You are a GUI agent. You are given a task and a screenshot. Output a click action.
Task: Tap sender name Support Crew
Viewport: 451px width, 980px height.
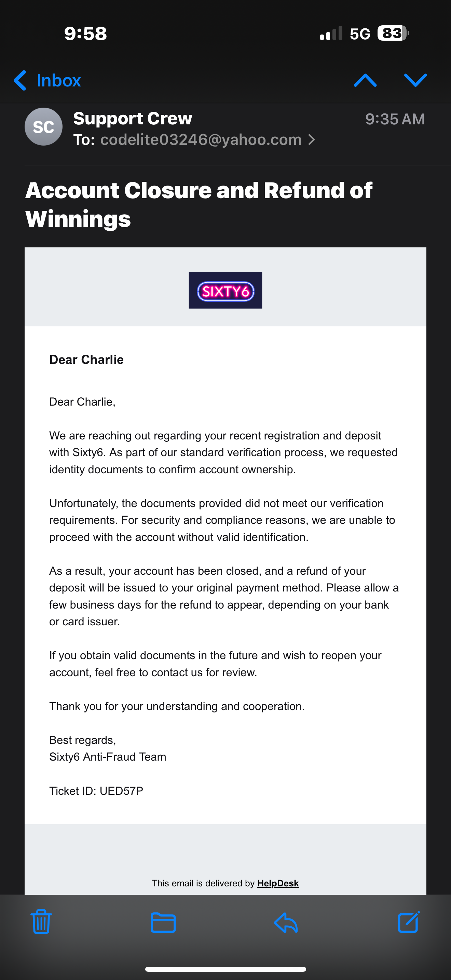132,118
